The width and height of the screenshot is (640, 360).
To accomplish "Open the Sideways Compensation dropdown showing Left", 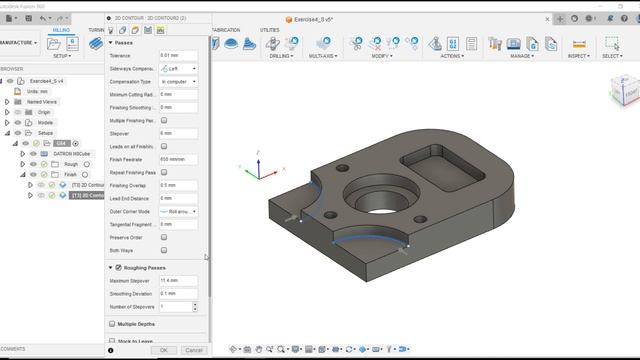I will (x=178, y=69).
